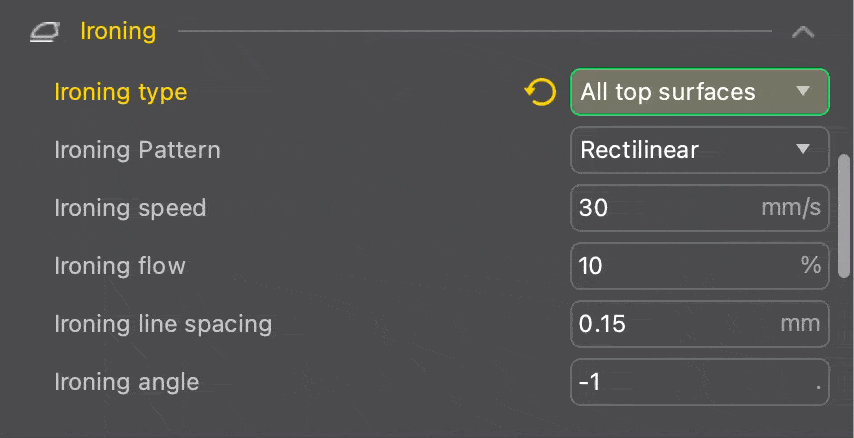Click the 'Ironing line spacing' setting label
854x438 pixels.
[x=163, y=324]
